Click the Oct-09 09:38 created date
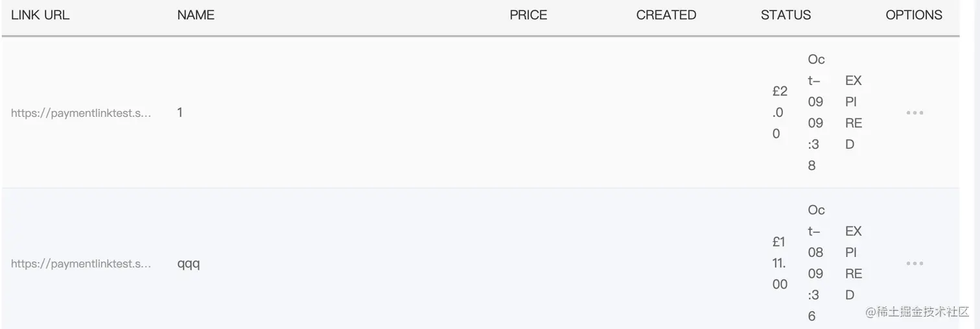Image resolution: width=980 pixels, height=329 pixels. [816, 113]
